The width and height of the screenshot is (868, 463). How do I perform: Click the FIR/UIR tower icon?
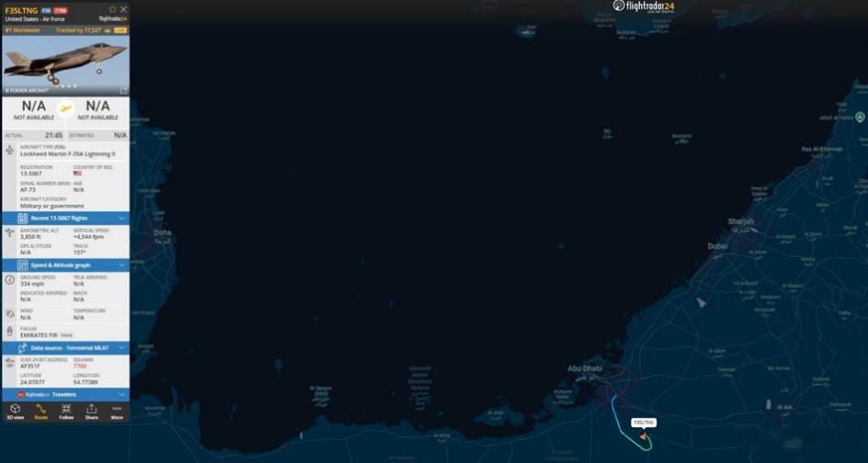pos(9,332)
